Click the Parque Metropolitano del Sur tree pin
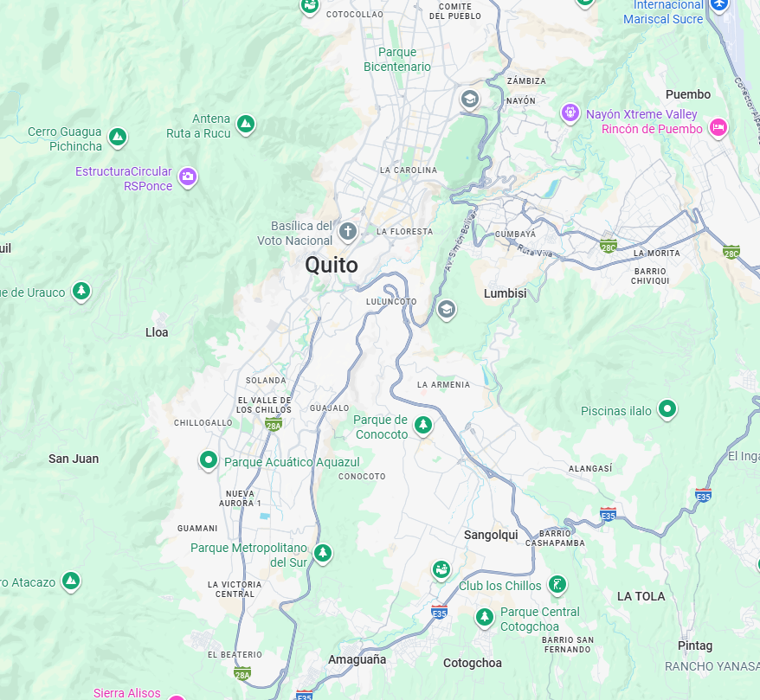The image size is (760, 700). (x=323, y=553)
